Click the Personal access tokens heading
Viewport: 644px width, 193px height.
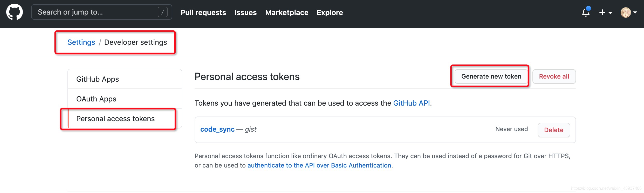point(247,77)
